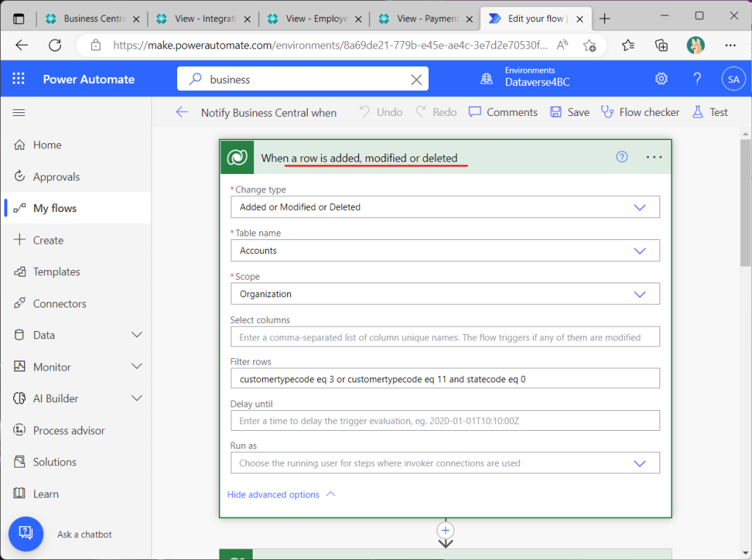Open the help question mark in header
Image resolution: width=752 pixels, height=560 pixels.
[698, 79]
